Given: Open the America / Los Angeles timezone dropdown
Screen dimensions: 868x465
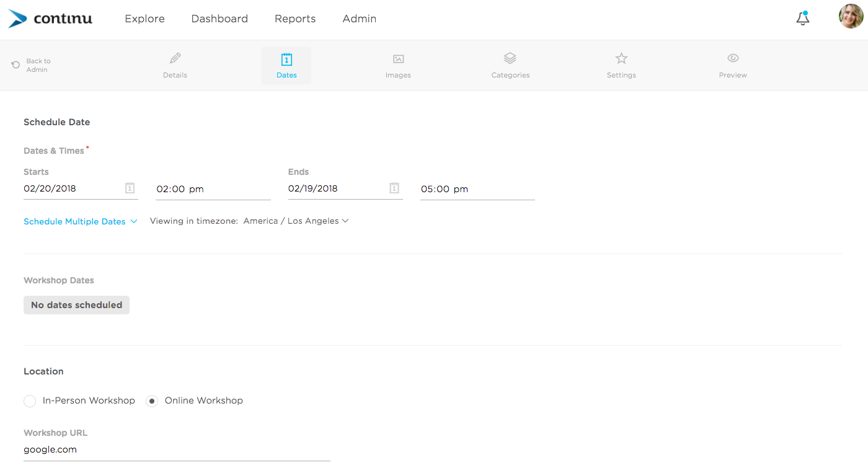Looking at the screenshot, I should click(x=296, y=221).
